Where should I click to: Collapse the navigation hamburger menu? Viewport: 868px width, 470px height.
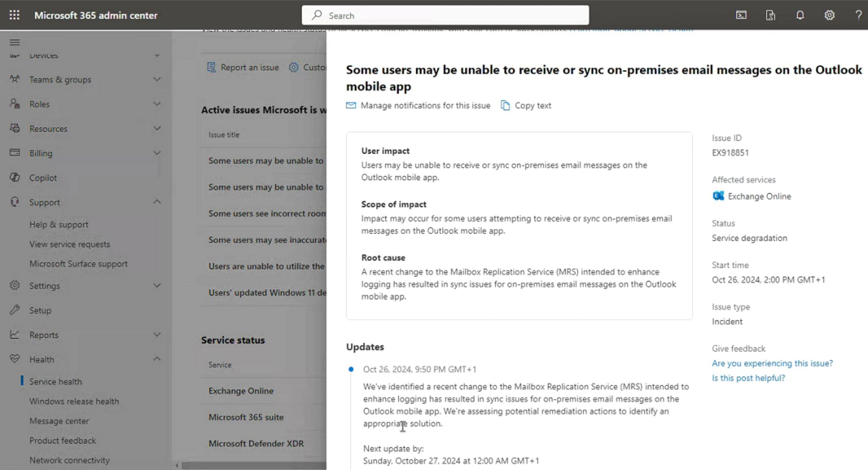tap(15, 42)
